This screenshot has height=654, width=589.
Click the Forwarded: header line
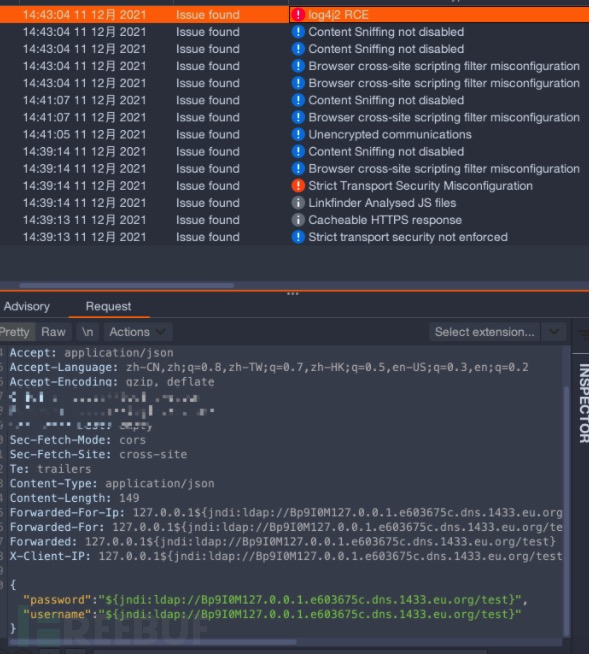pyautogui.click(x=283, y=541)
